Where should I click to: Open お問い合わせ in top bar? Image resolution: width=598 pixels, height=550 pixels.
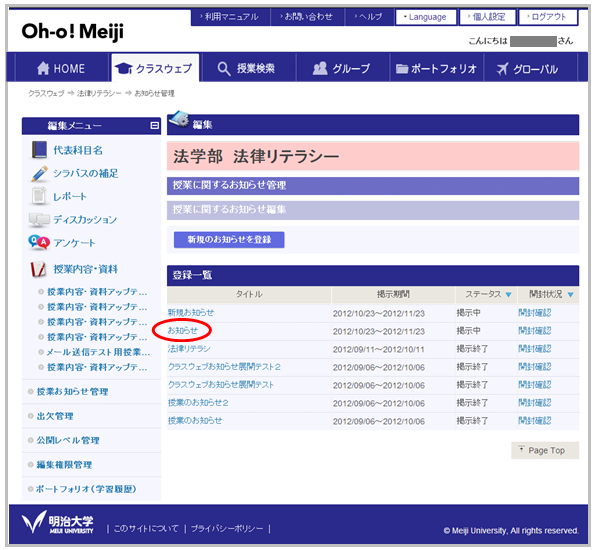(x=307, y=17)
